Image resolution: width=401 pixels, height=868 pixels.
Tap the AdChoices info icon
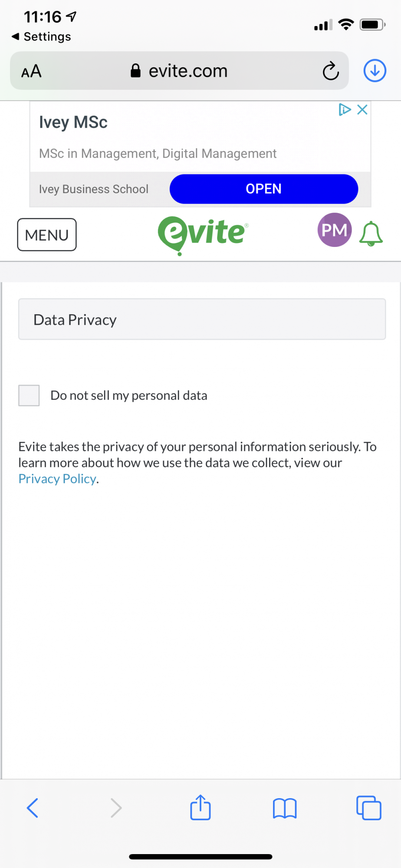[x=345, y=109]
